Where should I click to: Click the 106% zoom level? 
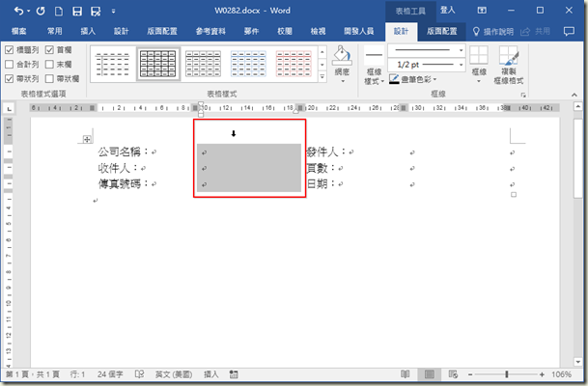[561, 374]
